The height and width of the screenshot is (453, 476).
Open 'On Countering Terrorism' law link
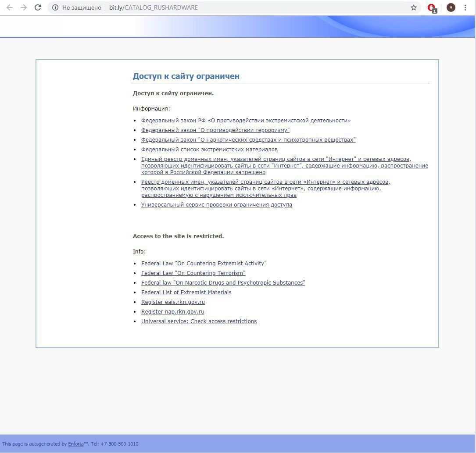193,273
